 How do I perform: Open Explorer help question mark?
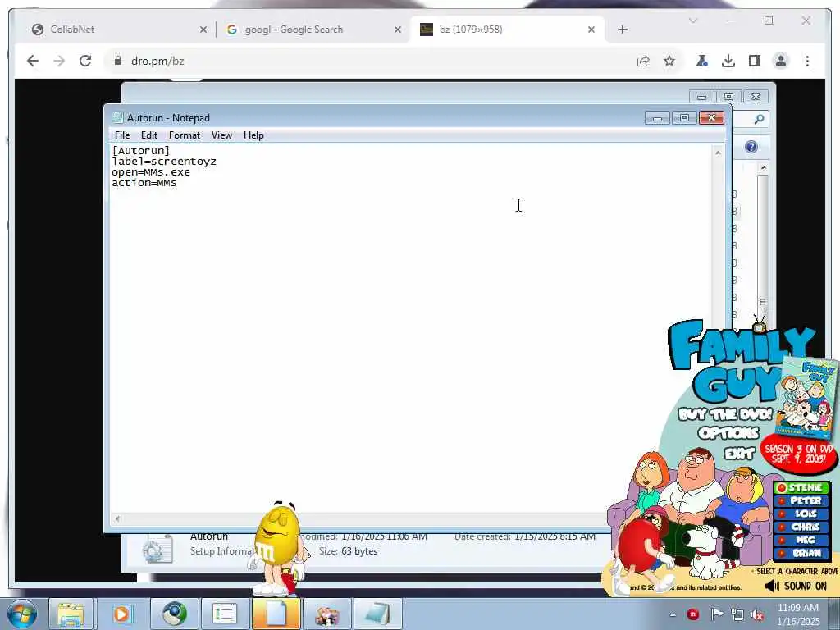point(751,147)
